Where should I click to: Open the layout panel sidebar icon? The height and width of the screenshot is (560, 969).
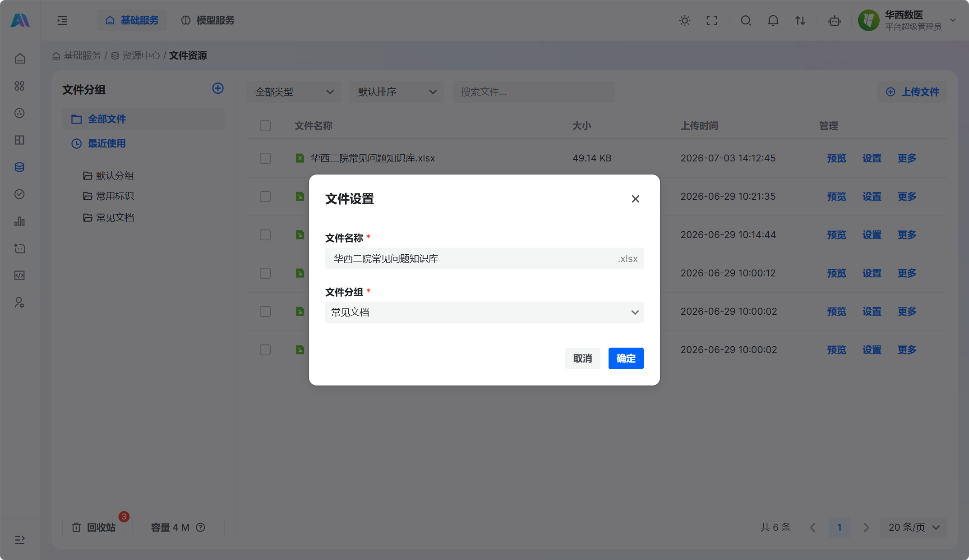tap(19, 140)
